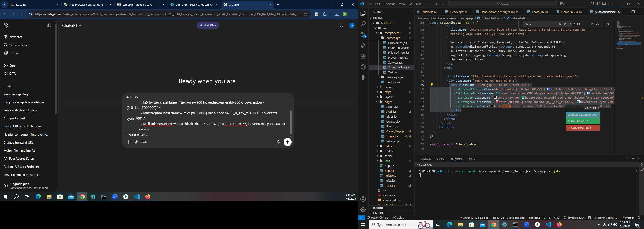The width and height of the screenshot is (644, 229).
Task: Collapse the TERMINAL section header
Action: [x=425, y=165]
